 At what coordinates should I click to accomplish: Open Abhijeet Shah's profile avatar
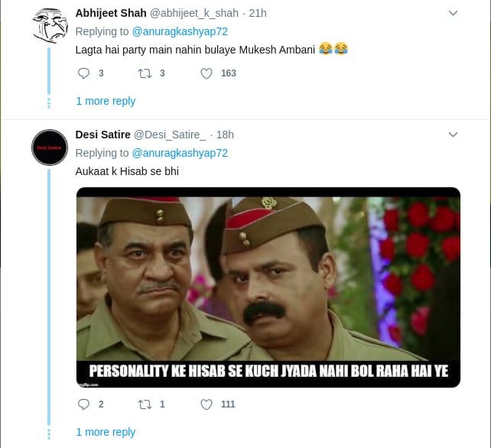(x=50, y=27)
